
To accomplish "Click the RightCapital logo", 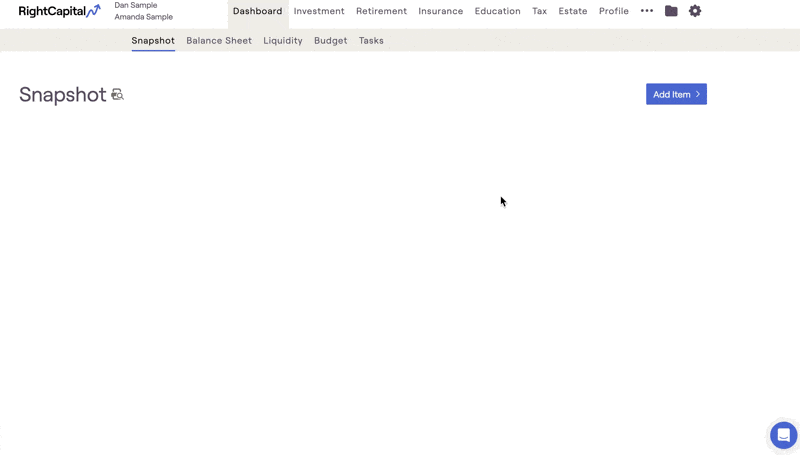I will [59, 11].
